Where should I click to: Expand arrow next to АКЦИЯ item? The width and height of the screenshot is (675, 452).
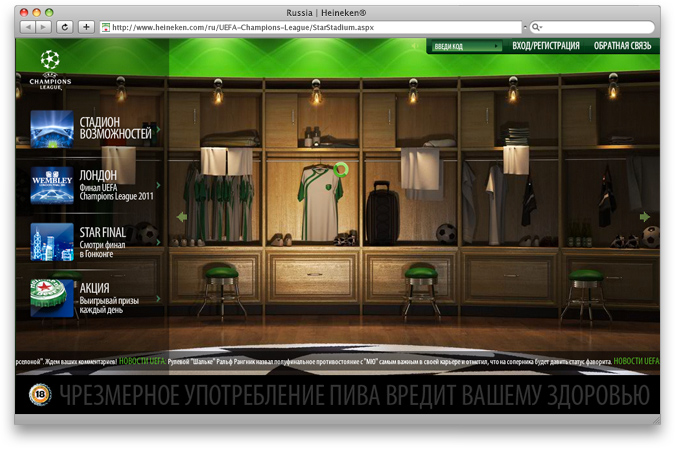point(158,298)
